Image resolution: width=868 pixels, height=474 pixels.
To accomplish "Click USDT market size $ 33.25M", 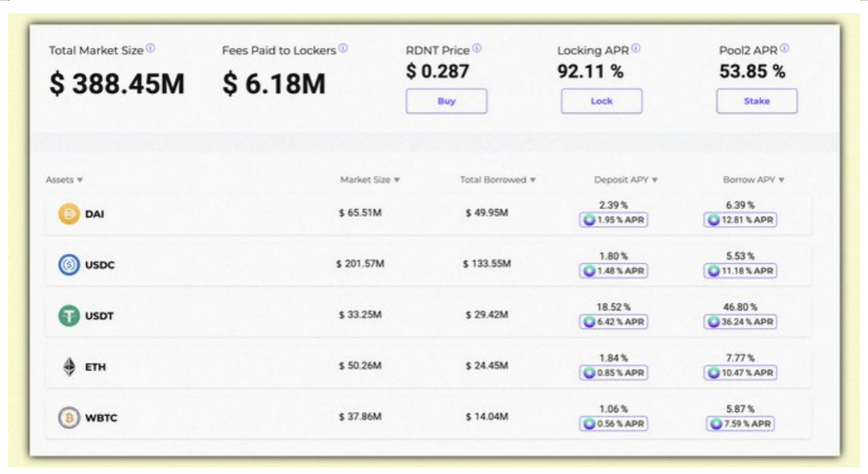I will click(x=361, y=314).
